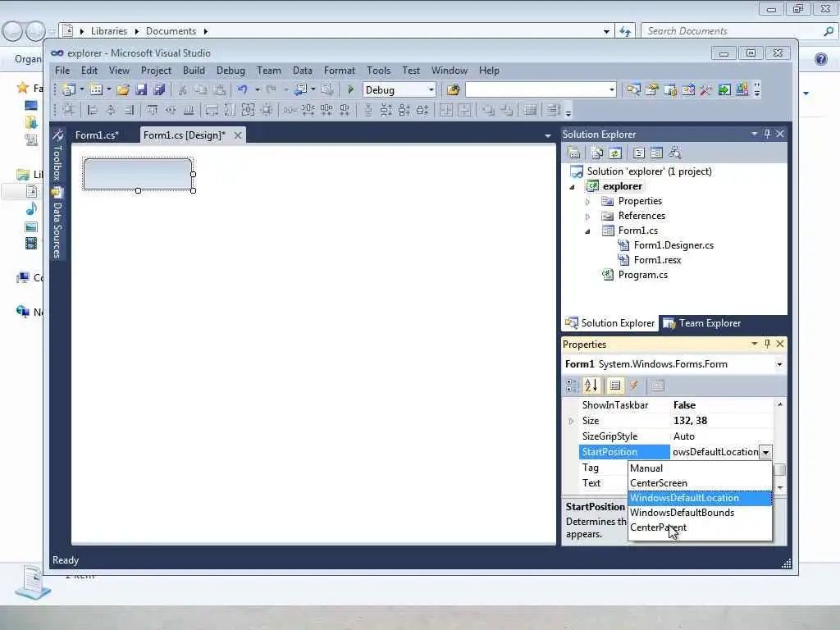Close the Form1.cs [Design] tab
Viewport: 840px width, 630px height.
pos(238,135)
